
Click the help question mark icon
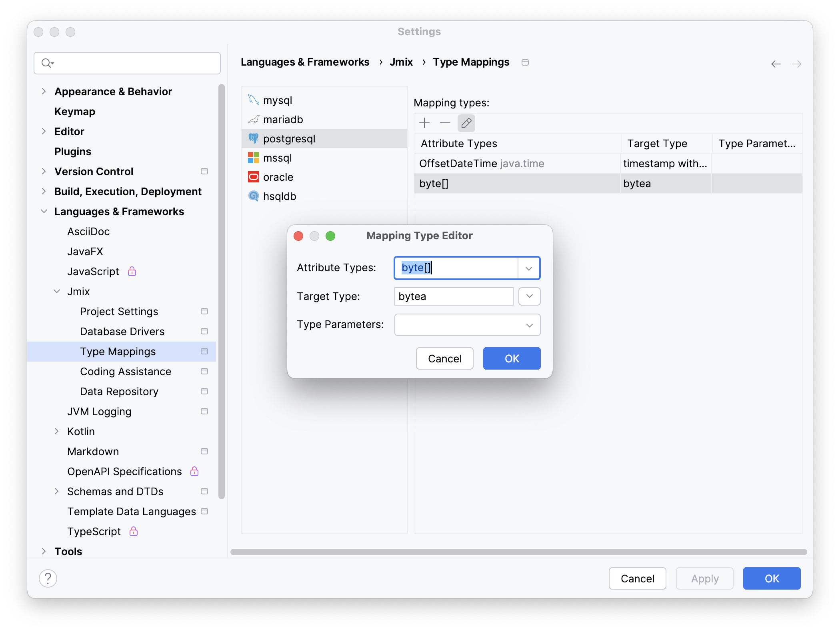point(48,578)
